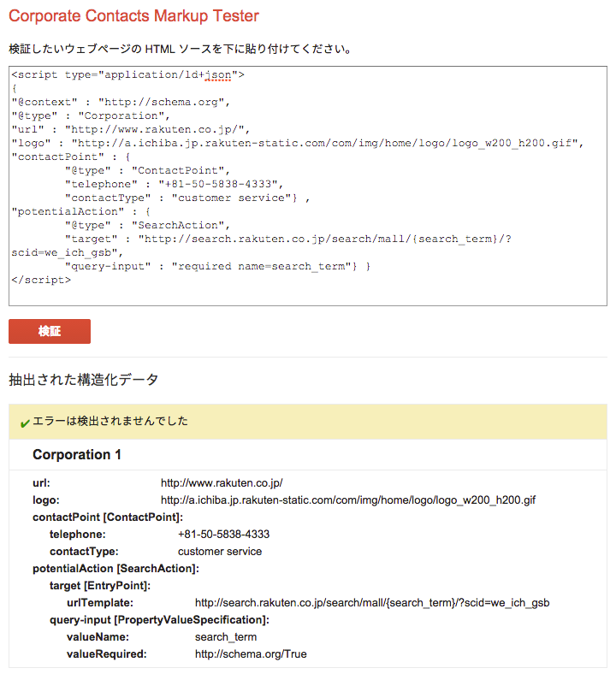Click the valueRequired schema.org/True value
Viewport: 616px width, 680px height.
coord(251,654)
